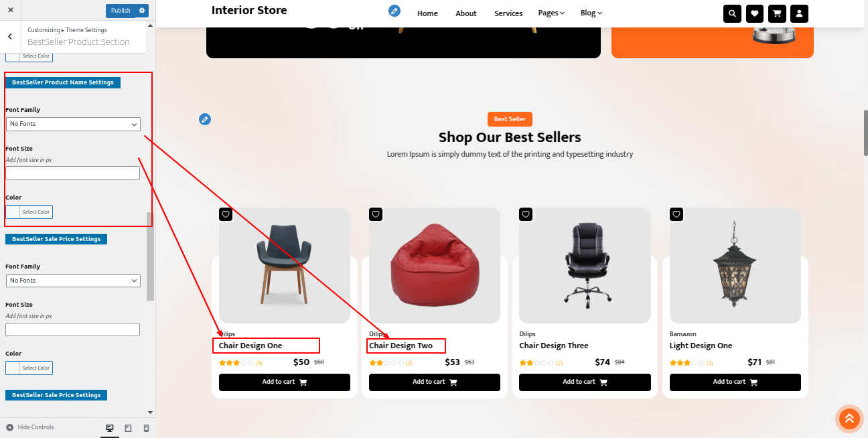
Task: Expand the Pages menu dropdown
Action: point(551,13)
